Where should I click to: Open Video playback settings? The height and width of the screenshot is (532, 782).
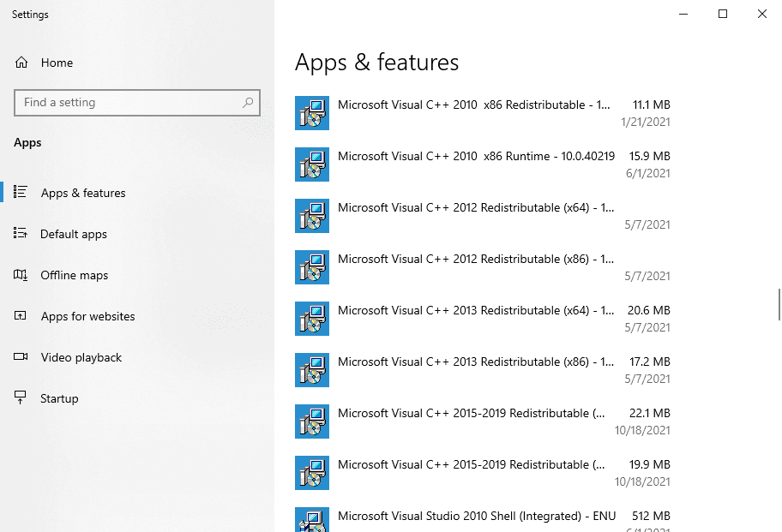81,357
